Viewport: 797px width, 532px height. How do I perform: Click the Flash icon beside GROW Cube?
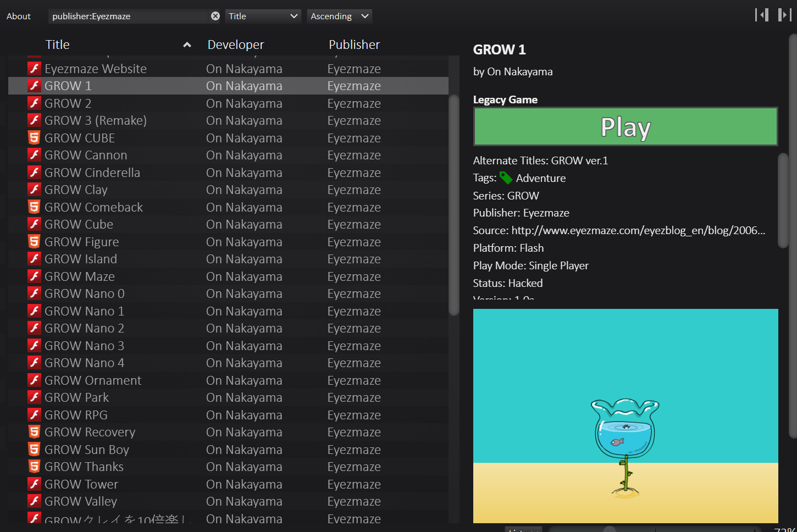click(x=34, y=224)
